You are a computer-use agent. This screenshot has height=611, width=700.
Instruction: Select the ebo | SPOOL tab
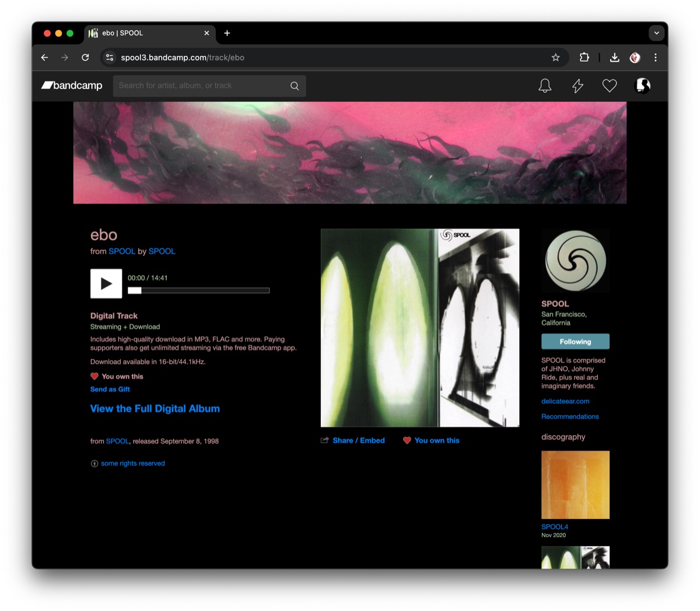[x=150, y=33]
